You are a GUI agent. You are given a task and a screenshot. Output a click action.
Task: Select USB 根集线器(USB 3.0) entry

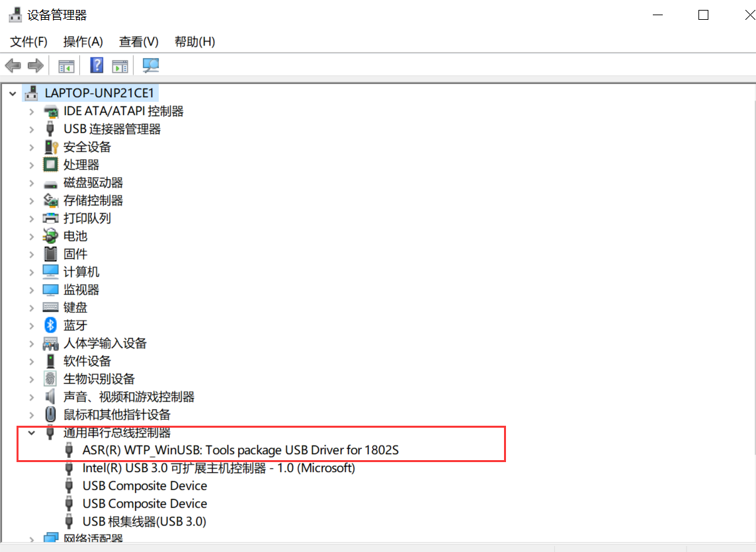144,522
